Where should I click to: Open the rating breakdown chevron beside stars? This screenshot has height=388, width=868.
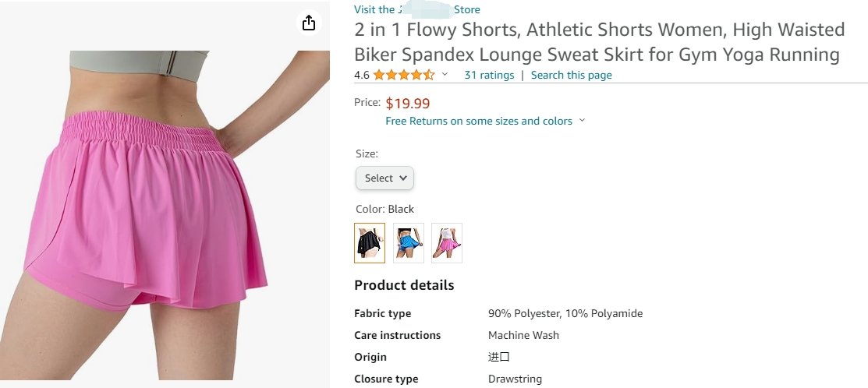pyautogui.click(x=445, y=75)
